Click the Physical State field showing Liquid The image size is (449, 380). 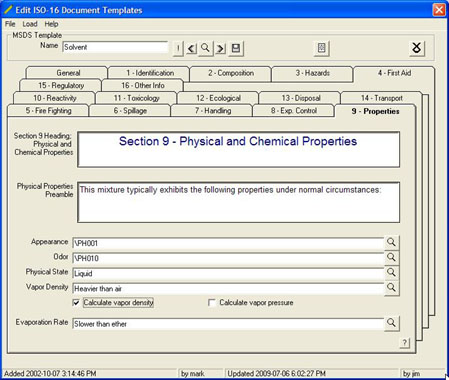[x=228, y=273]
